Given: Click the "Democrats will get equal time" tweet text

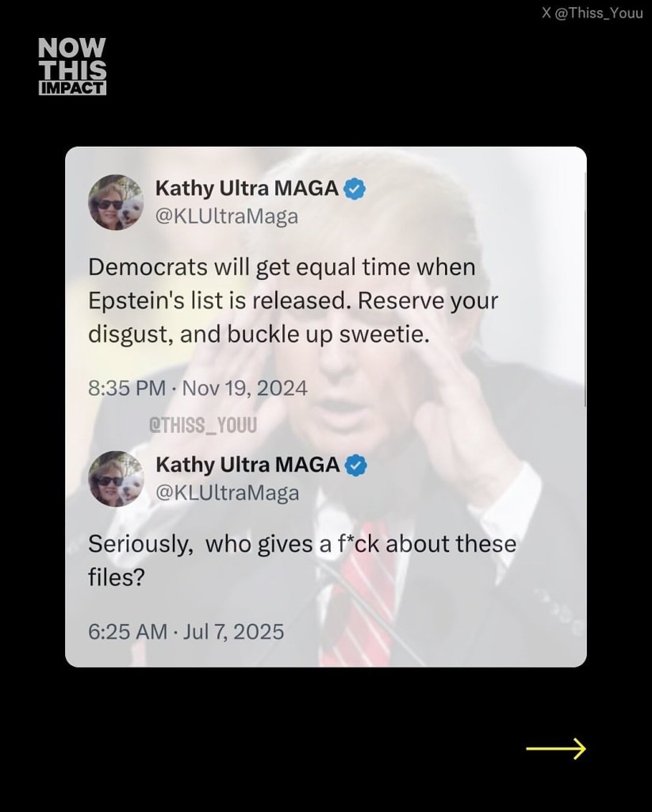Looking at the screenshot, I should point(293,301).
